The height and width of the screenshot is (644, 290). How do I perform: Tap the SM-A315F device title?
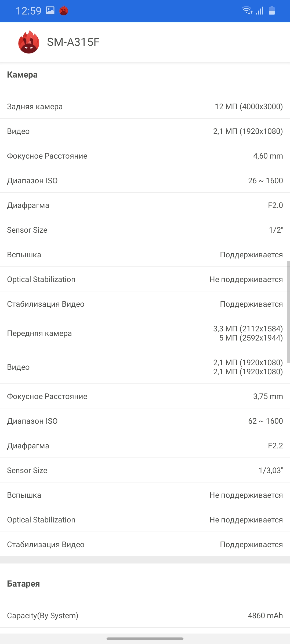(73, 42)
